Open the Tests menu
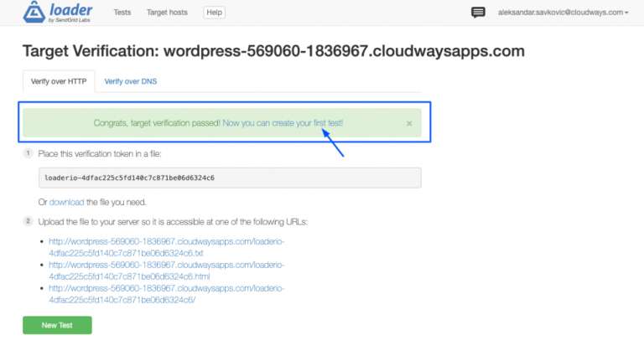Viewport: 644px width, 346px height. click(122, 13)
